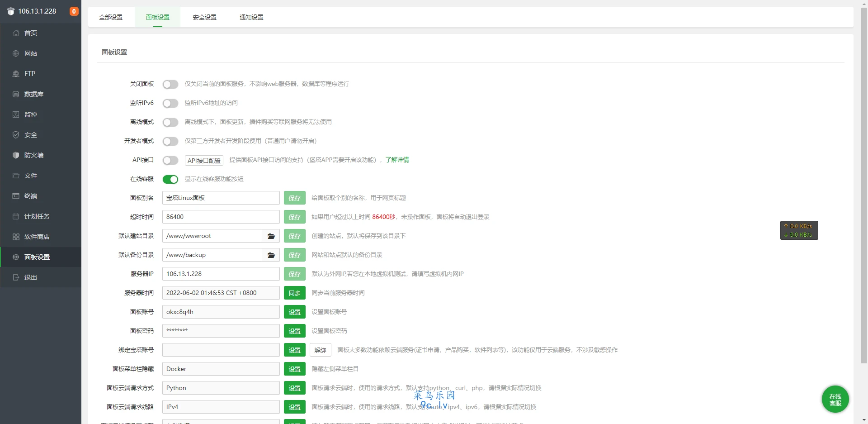
Task: Click the FTP globe icon in the sidebar
Action: point(16,74)
